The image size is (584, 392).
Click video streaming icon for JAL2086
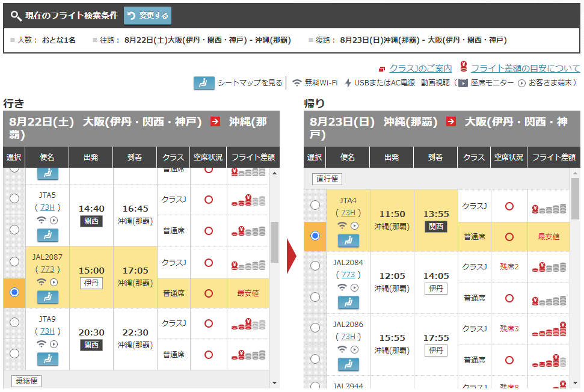[x=355, y=349]
